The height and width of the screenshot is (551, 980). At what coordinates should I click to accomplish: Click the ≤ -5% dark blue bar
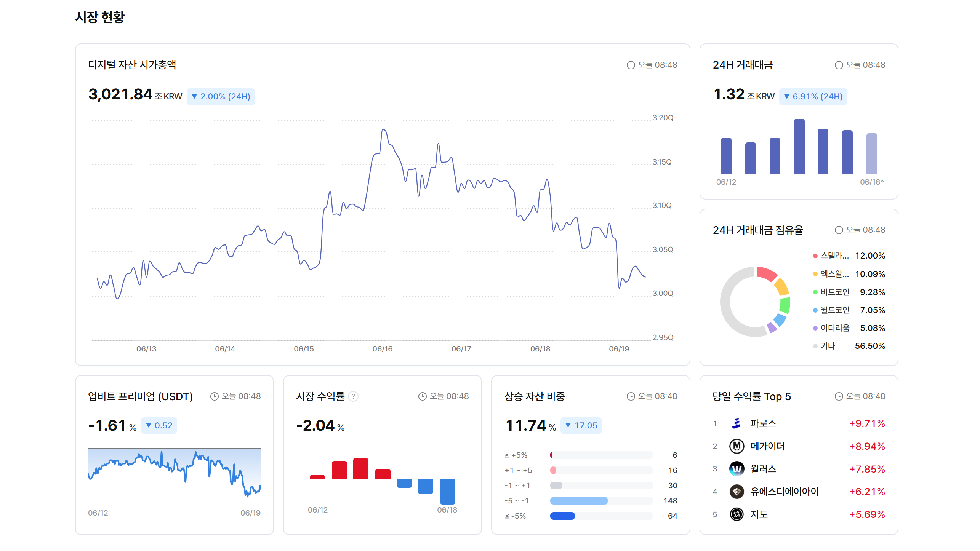(562, 516)
